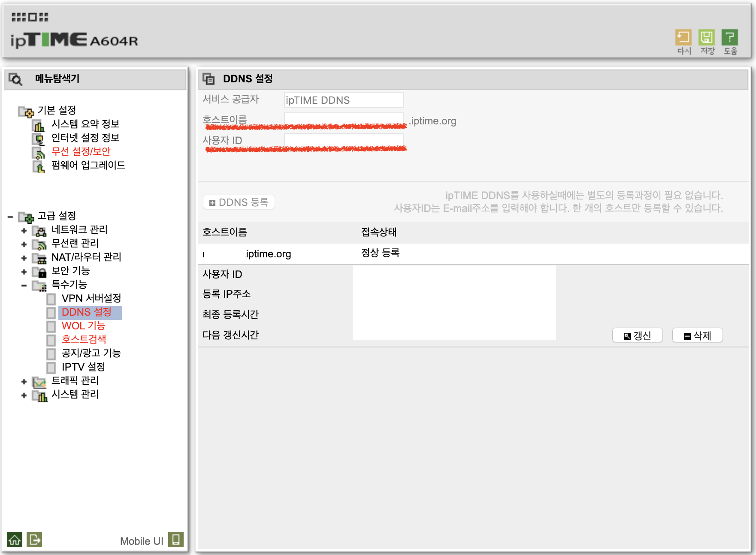Screen dimensions: 756x555
Task: Click the menu explorer magnifier icon
Action: (15, 79)
